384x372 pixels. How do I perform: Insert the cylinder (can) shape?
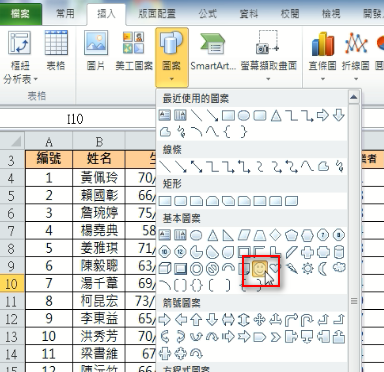[339, 252]
